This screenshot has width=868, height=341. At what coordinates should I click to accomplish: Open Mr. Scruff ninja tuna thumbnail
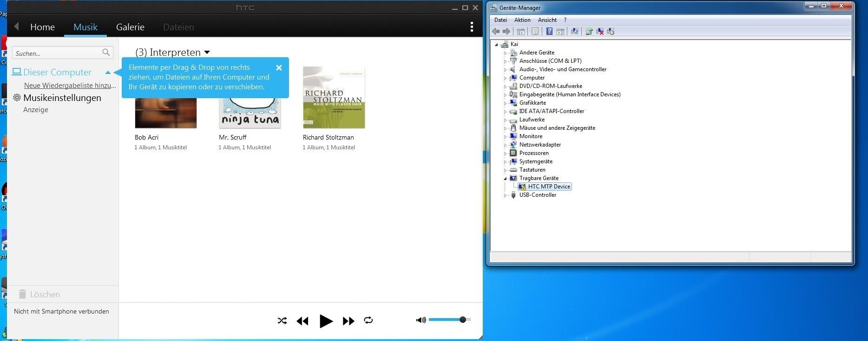click(250, 113)
